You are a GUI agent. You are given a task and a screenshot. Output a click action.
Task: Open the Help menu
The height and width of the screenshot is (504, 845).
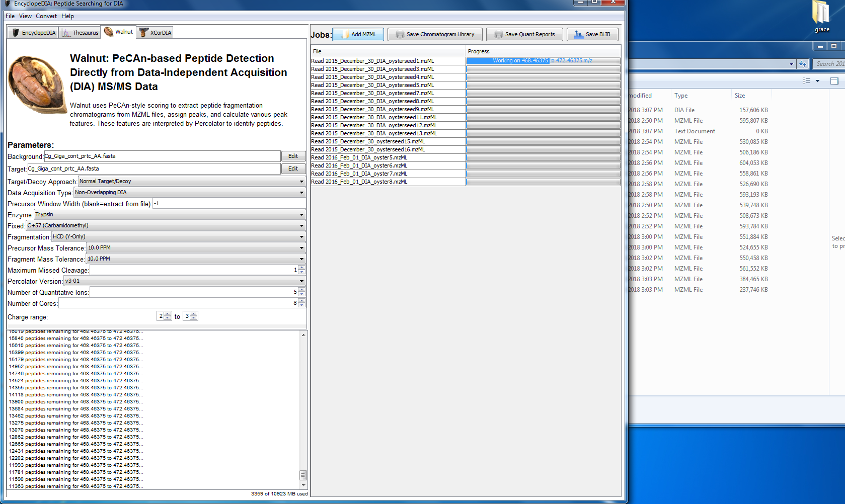67,16
